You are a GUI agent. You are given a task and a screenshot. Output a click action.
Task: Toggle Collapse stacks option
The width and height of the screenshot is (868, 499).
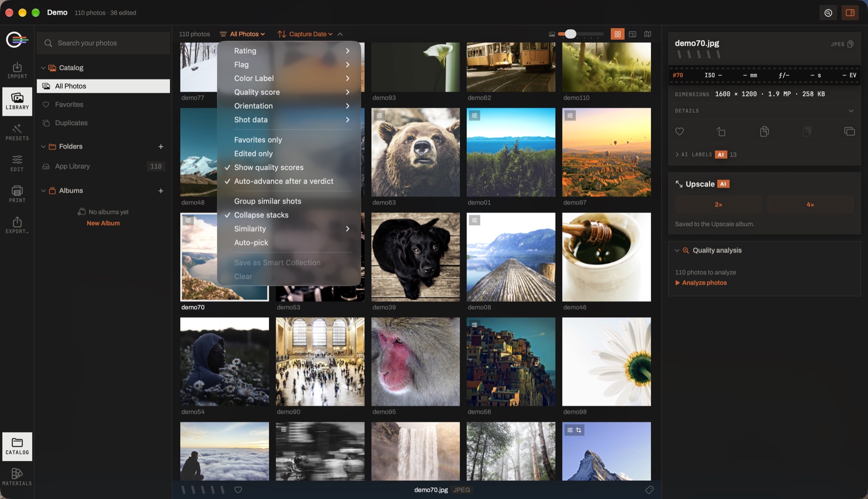tap(289, 215)
